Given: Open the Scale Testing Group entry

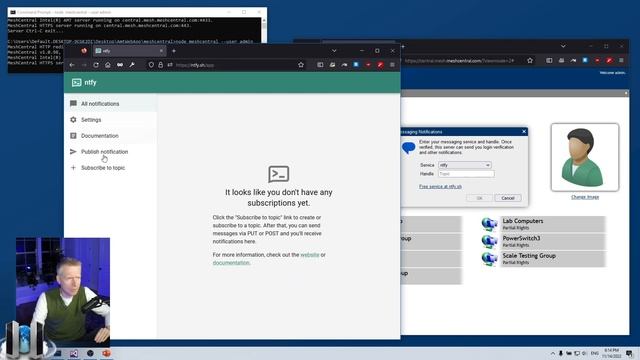Looking at the screenshot, I should [x=553, y=259].
